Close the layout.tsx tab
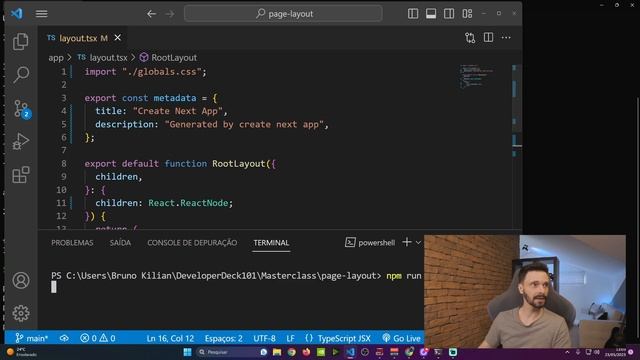 [x=118, y=38]
